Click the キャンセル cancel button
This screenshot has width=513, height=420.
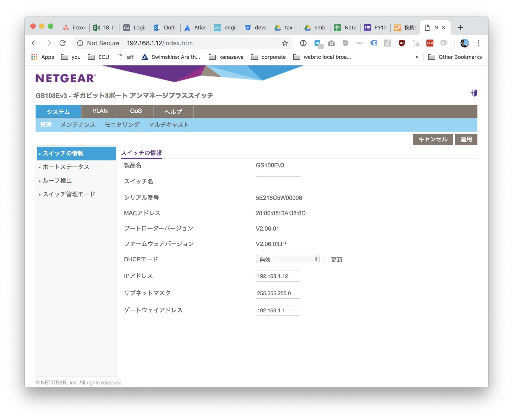(x=433, y=139)
